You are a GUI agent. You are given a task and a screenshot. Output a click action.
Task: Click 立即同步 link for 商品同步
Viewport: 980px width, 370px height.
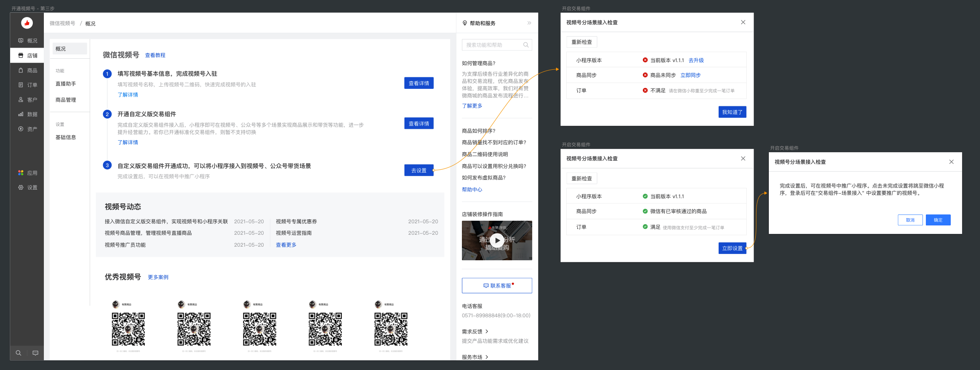(691, 75)
